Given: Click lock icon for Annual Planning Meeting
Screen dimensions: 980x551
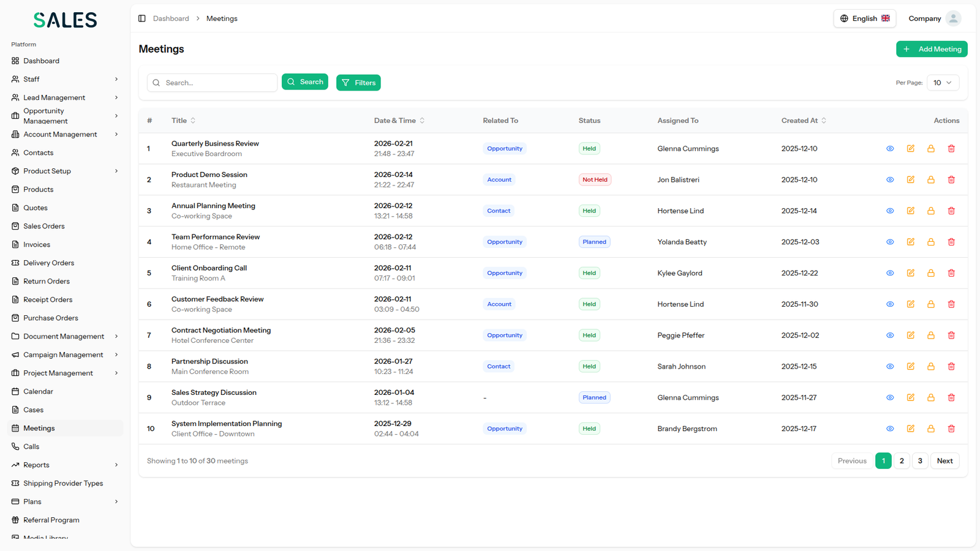Looking at the screenshot, I should (x=931, y=211).
